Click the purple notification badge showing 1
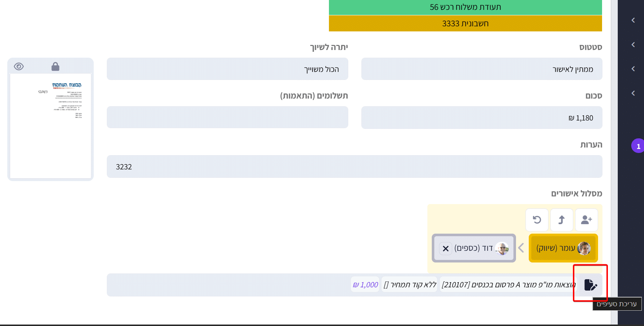This screenshot has height=326, width=644. [638, 146]
